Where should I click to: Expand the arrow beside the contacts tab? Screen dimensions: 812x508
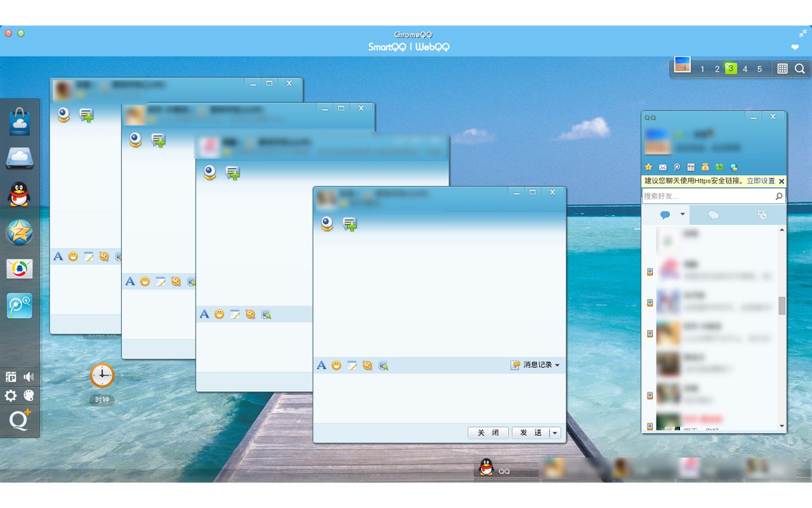[683, 215]
